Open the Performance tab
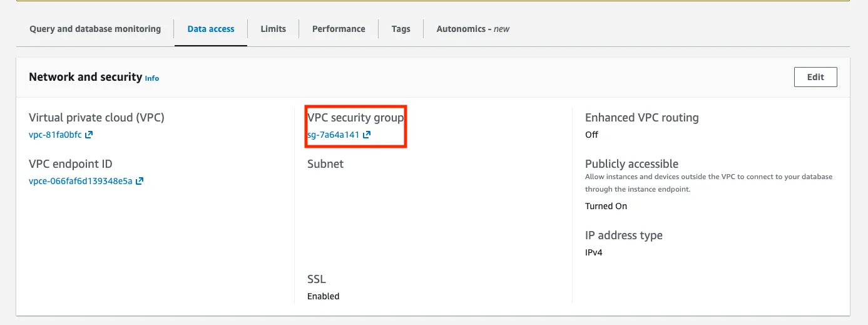This screenshot has height=325, width=868. click(x=339, y=29)
